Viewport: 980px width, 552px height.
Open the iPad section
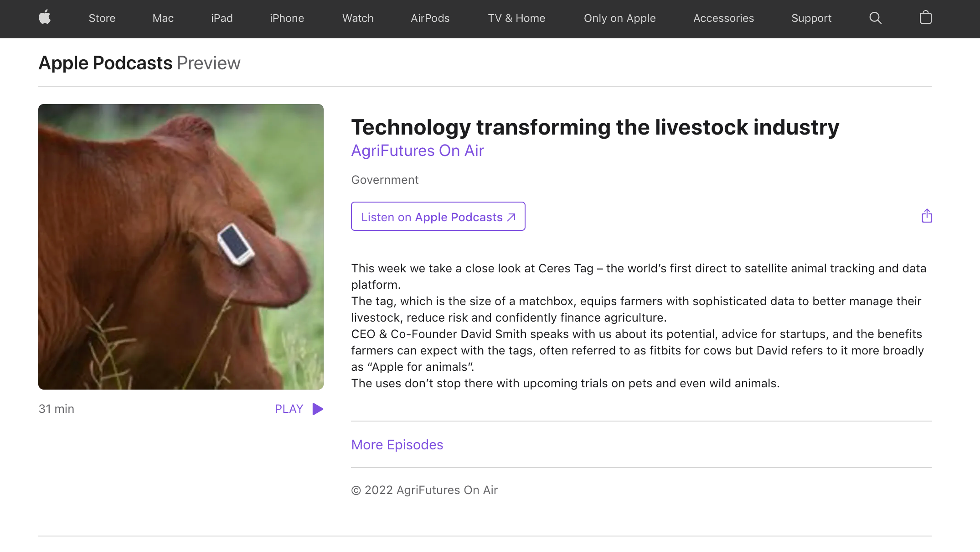[222, 18]
